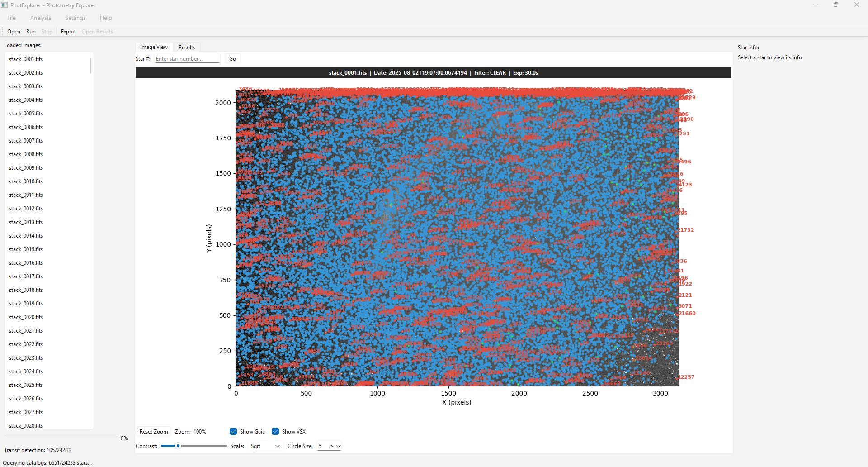Viewport: 868px width, 467px height.
Task: Click Open in the toolbar
Action: click(x=14, y=32)
